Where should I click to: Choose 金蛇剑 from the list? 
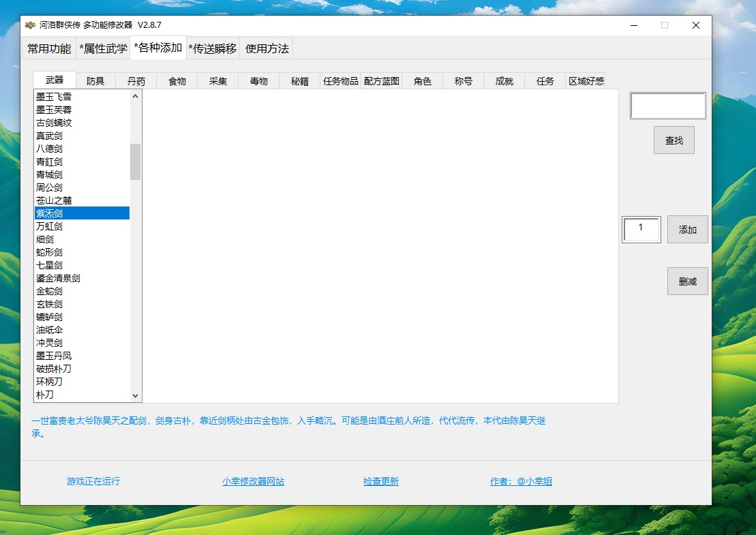(x=82, y=291)
